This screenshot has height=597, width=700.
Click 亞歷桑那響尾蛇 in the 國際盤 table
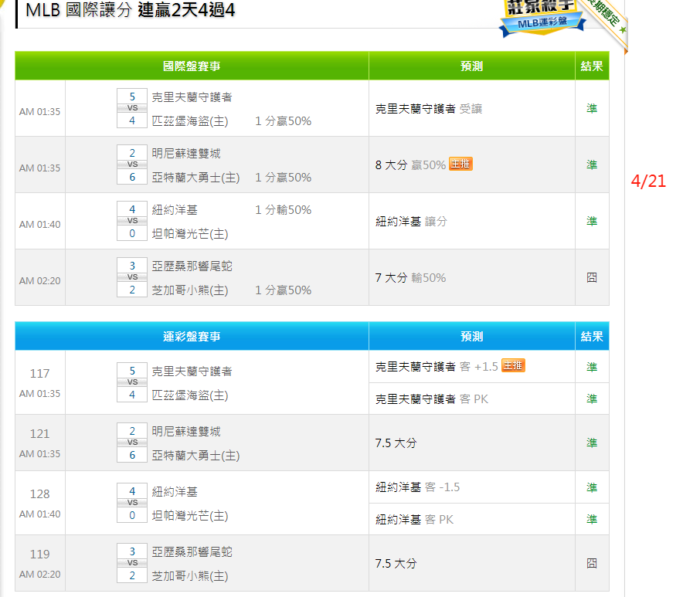pos(192,266)
